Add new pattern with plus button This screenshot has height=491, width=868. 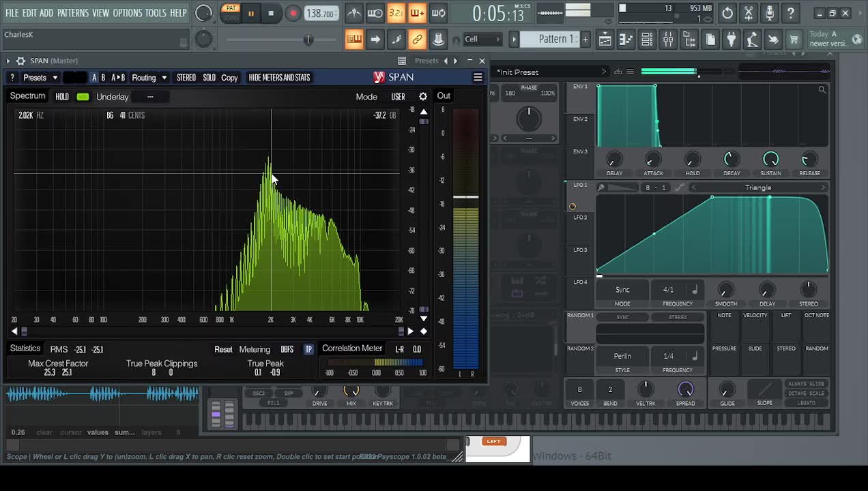point(585,39)
